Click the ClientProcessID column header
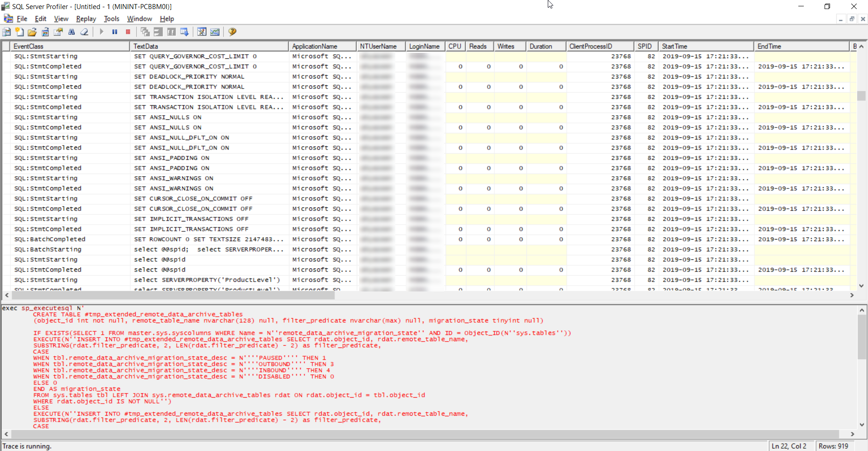The image size is (868, 451). point(600,46)
